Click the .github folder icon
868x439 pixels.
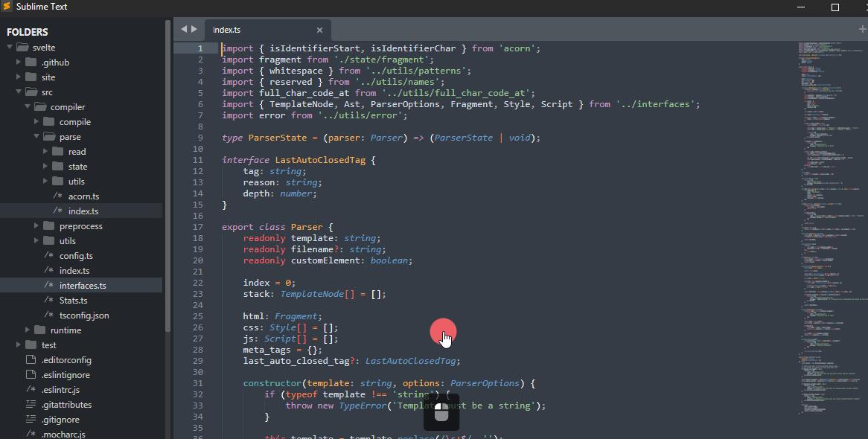click(x=31, y=63)
